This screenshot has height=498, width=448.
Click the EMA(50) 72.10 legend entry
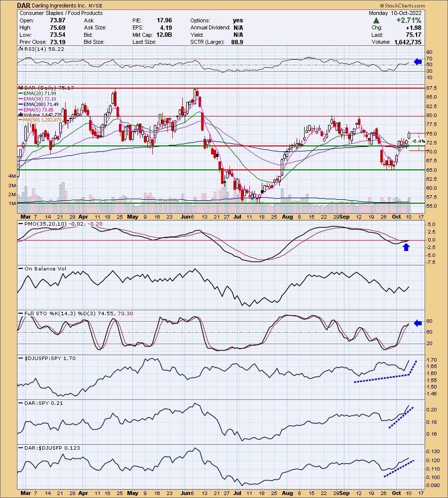(39, 99)
